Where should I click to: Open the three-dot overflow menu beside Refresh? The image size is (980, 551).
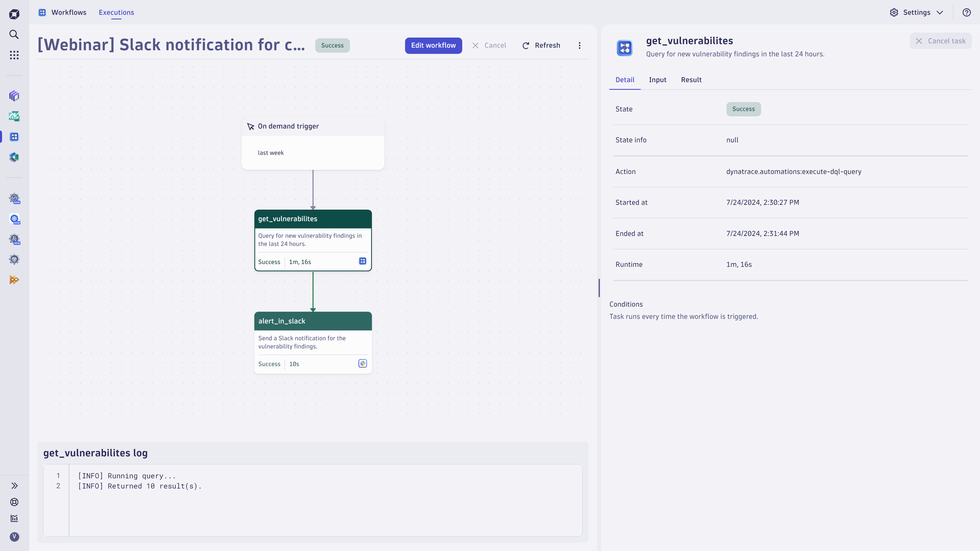579,45
